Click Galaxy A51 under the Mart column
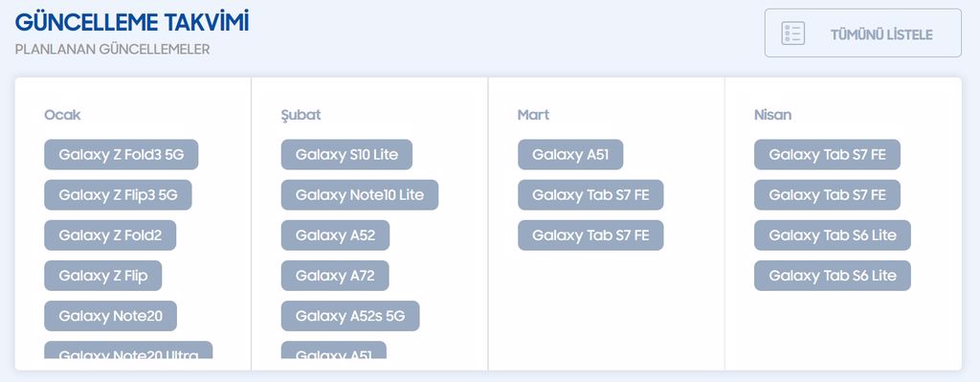The height and width of the screenshot is (382, 980). tap(570, 154)
